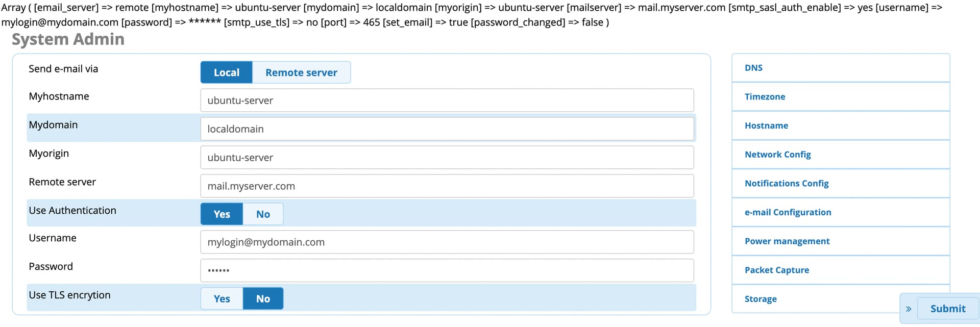Select e-mail Configuration in the sidebar
This screenshot has height=327, width=980.
pos(841,212)
